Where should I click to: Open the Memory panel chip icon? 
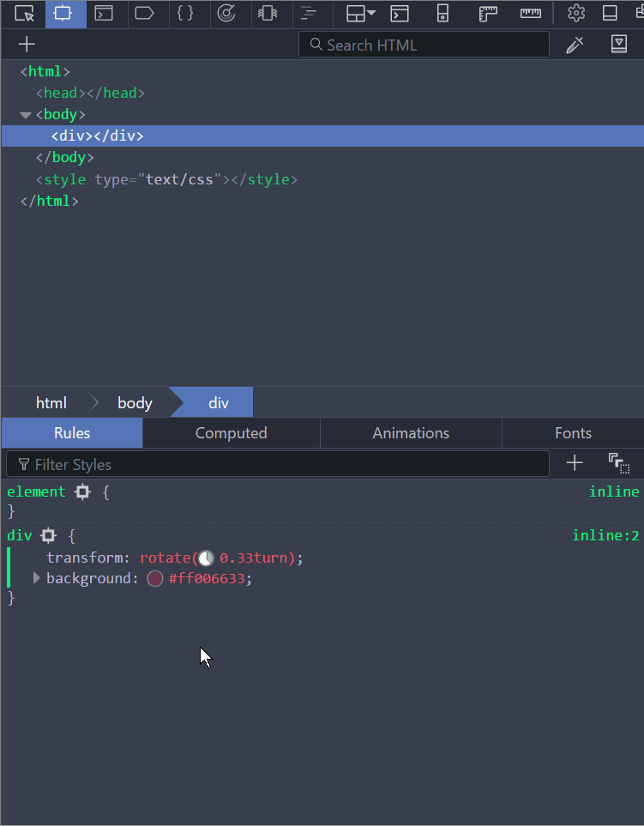point(268,14)
